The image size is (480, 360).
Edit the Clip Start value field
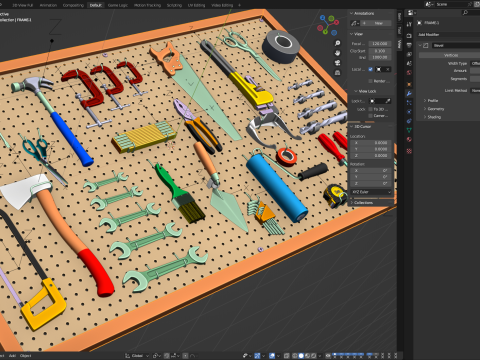pos(380,51)
